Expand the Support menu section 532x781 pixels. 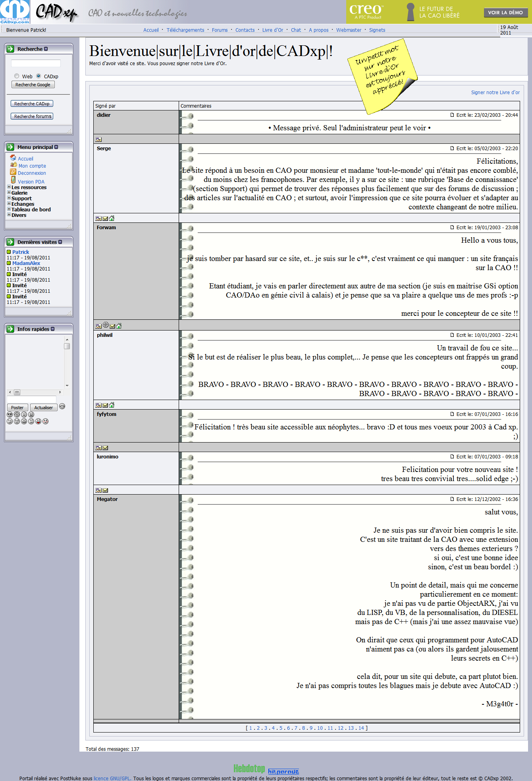click(9, 198)
